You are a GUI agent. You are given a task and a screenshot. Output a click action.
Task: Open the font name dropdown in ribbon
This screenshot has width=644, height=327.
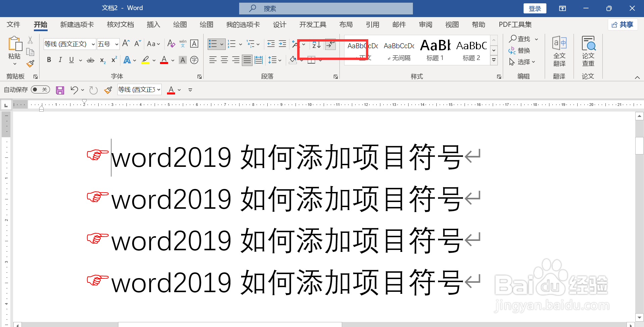point(93,44)
